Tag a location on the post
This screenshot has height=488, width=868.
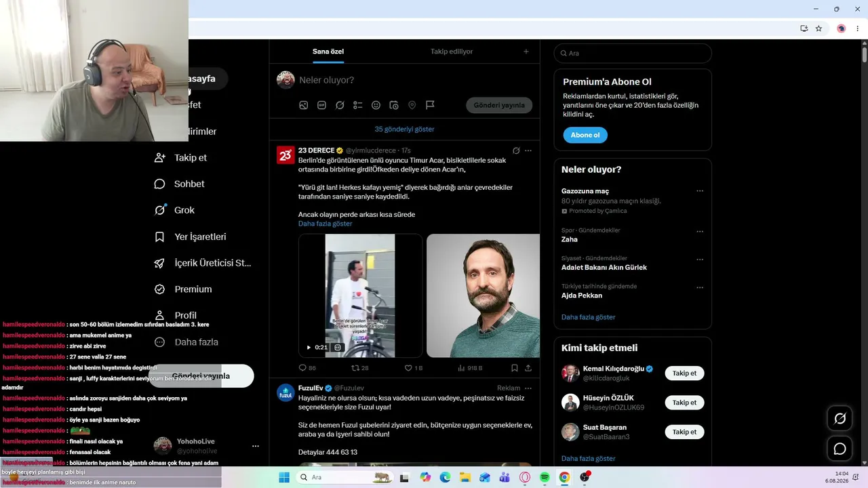click(x=412, y=105)
